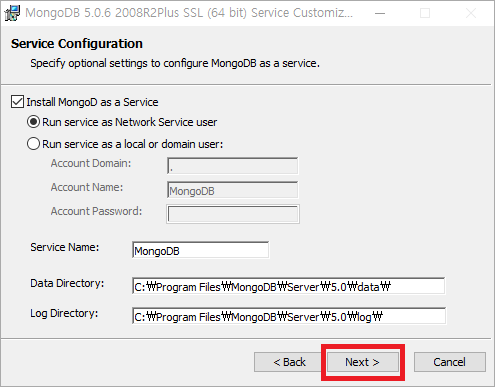Click the Data Directory label
The height and width of the screenshot is (387, 495).
click(x=67, y=283)
